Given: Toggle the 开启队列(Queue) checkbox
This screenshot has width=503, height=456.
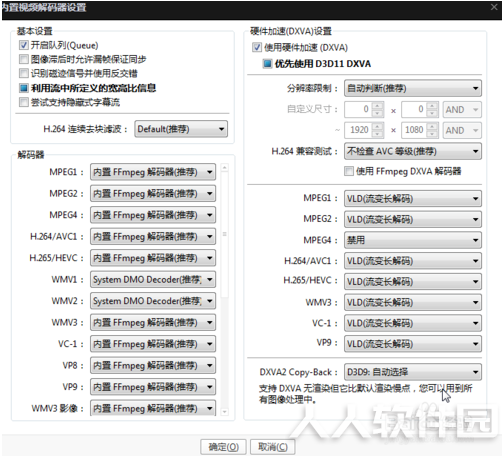Looking at the screenshot, I should coord(23,45).
